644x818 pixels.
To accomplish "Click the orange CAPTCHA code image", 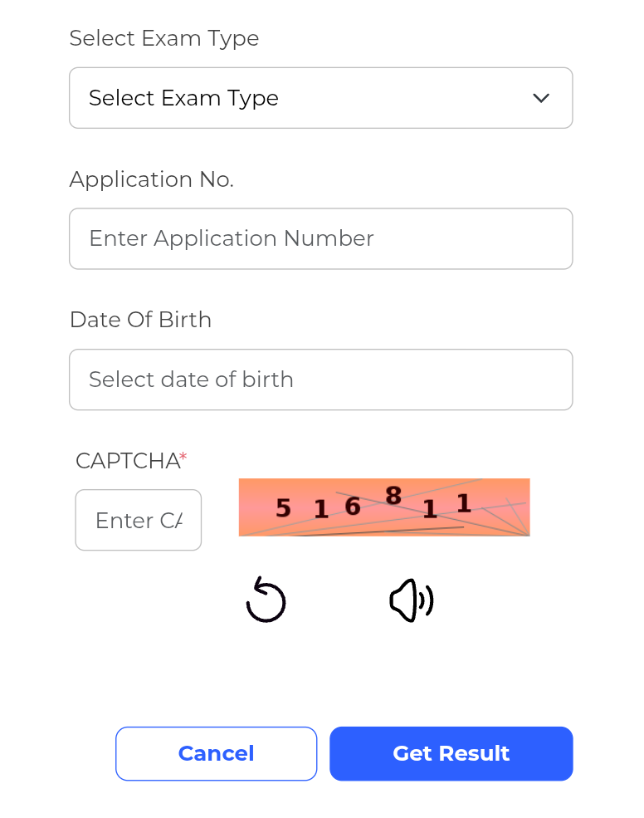I will click(x=384, y=507).
